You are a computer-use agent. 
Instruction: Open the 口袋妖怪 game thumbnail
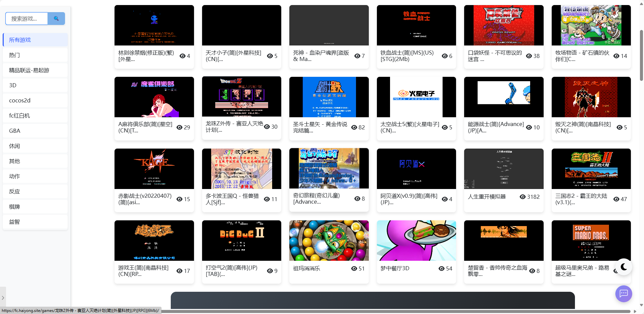coord(504,25)
